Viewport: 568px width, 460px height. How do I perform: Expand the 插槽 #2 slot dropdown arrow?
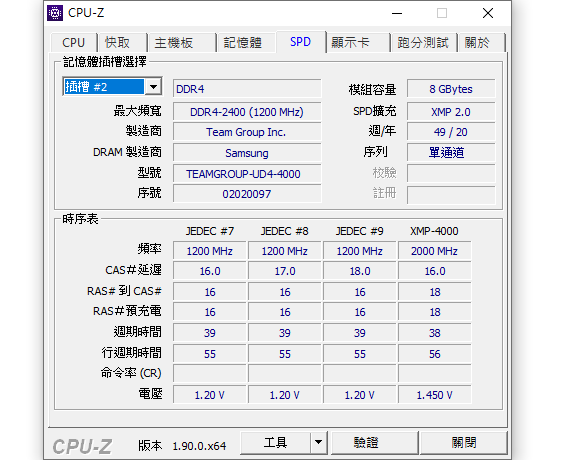click(153, 87)
